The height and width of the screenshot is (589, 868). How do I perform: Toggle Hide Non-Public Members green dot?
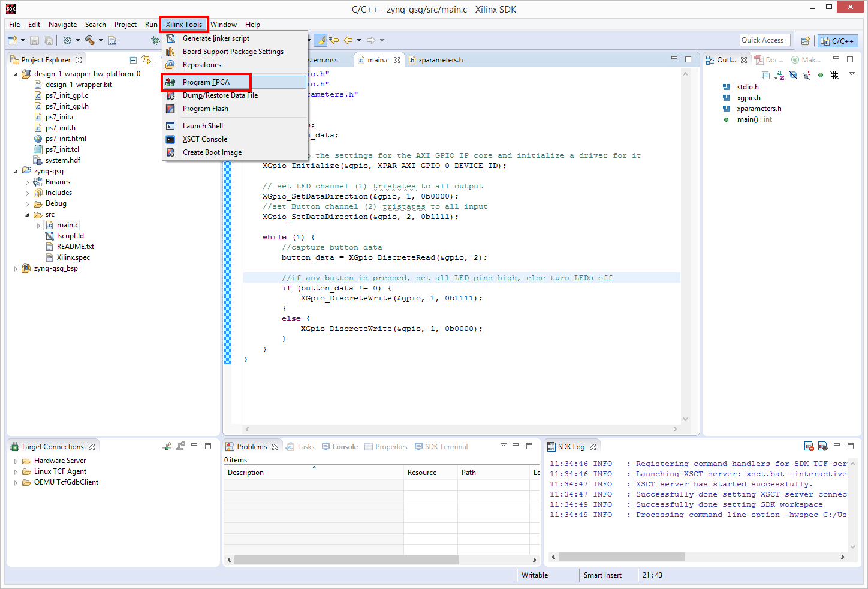point(821,75)
